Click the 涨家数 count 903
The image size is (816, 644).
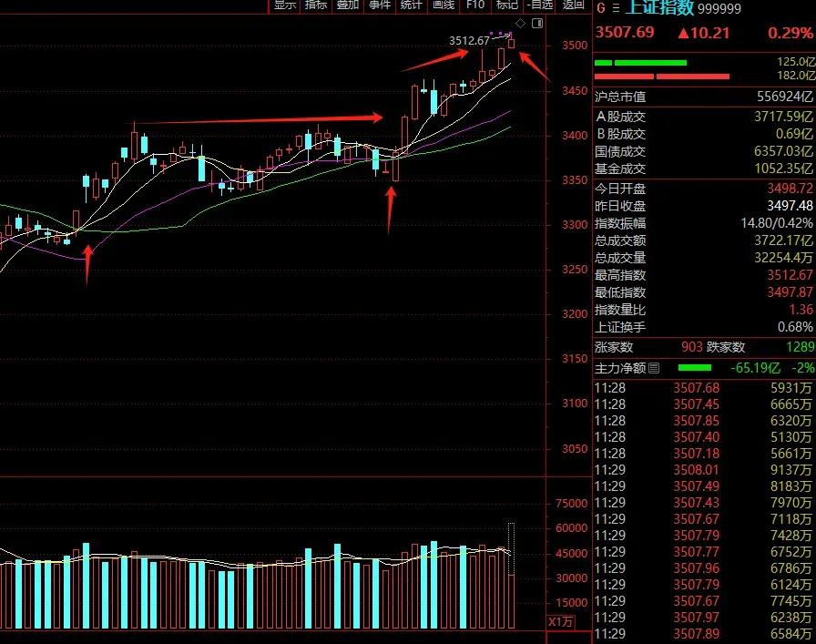tap(691, 347)
